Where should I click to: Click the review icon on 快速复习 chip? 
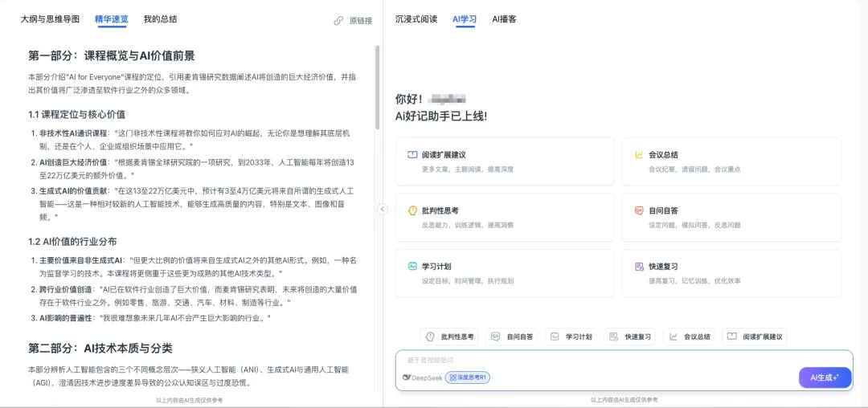[614, 337]
